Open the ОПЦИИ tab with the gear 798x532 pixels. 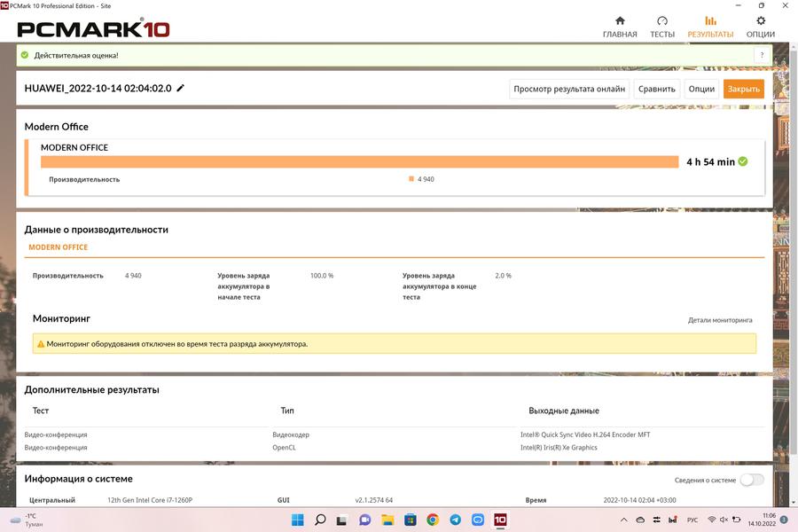(x=760, y=27)
